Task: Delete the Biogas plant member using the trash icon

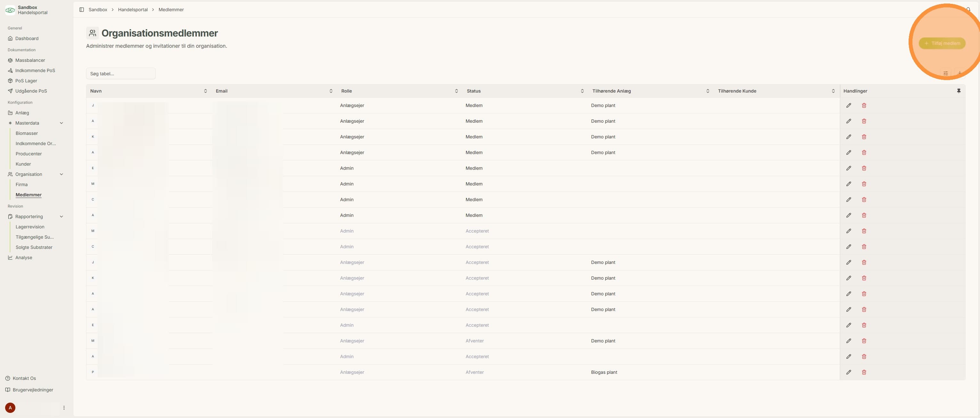Action: pos(864,372)
